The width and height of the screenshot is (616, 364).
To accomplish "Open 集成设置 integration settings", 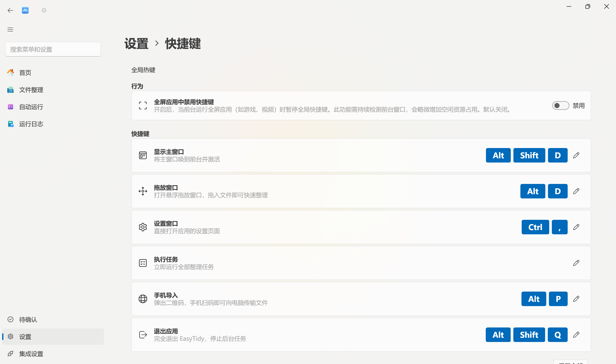I will [53, 354].
